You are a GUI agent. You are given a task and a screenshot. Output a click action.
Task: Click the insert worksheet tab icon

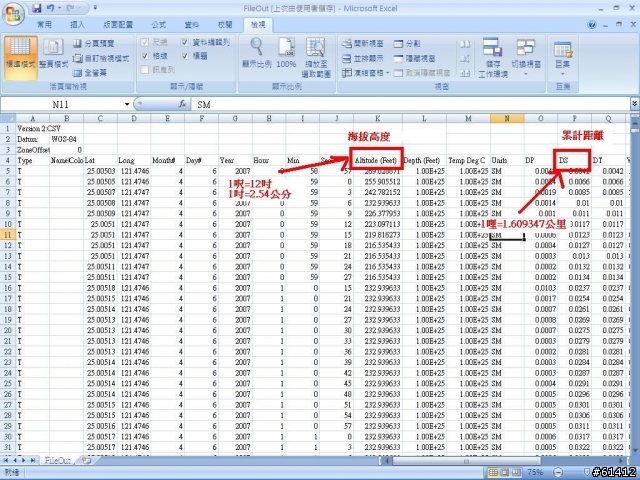coord(86,460)
